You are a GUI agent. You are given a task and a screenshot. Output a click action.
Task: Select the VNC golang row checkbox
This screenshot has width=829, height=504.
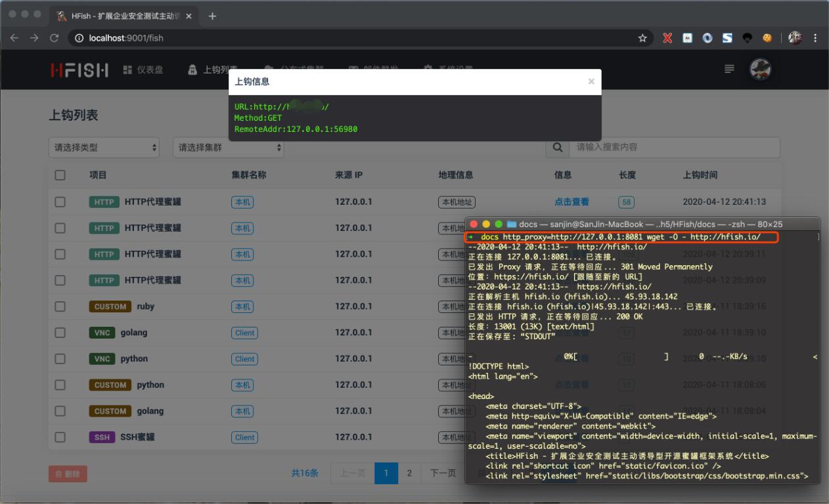[x=60, y=333]
